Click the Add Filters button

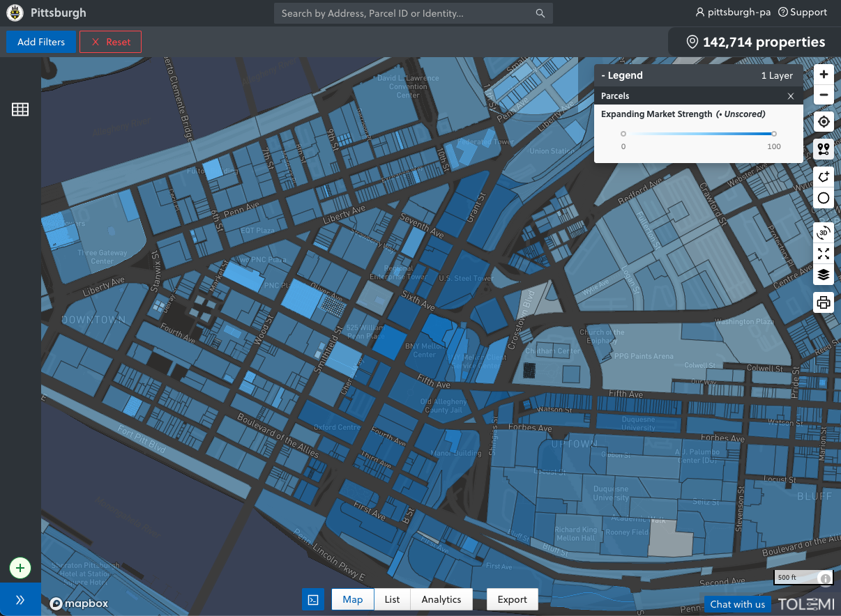click(x=41, y=42)
